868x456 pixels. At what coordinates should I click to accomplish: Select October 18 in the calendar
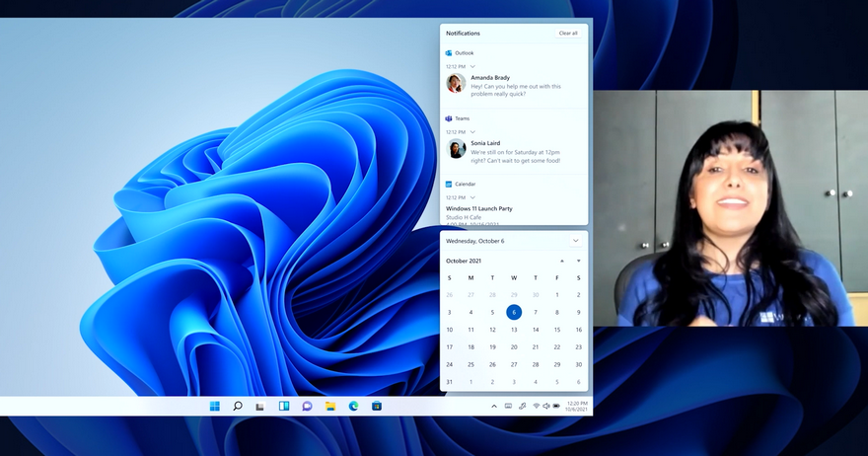(471, 347)
